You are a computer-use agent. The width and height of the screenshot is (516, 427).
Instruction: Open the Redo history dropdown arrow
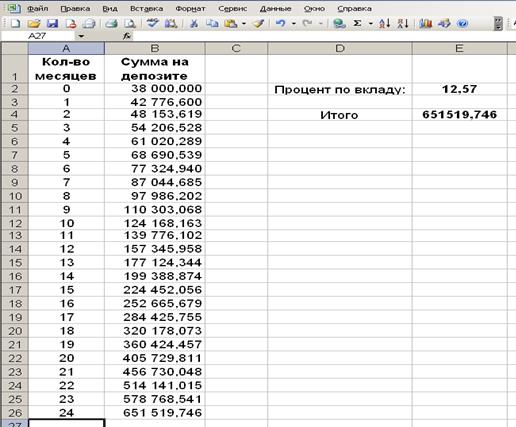pos(320,24)
